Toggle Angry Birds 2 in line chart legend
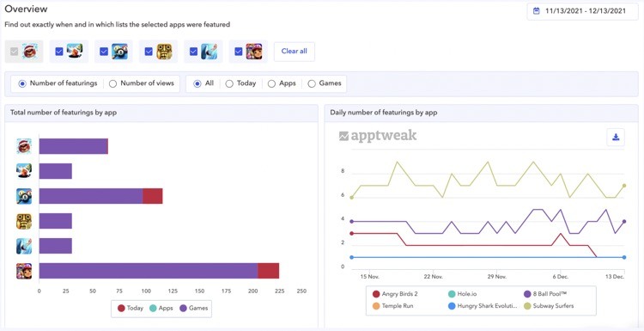This screenshot has height=331, width=644. click(395, 294)
